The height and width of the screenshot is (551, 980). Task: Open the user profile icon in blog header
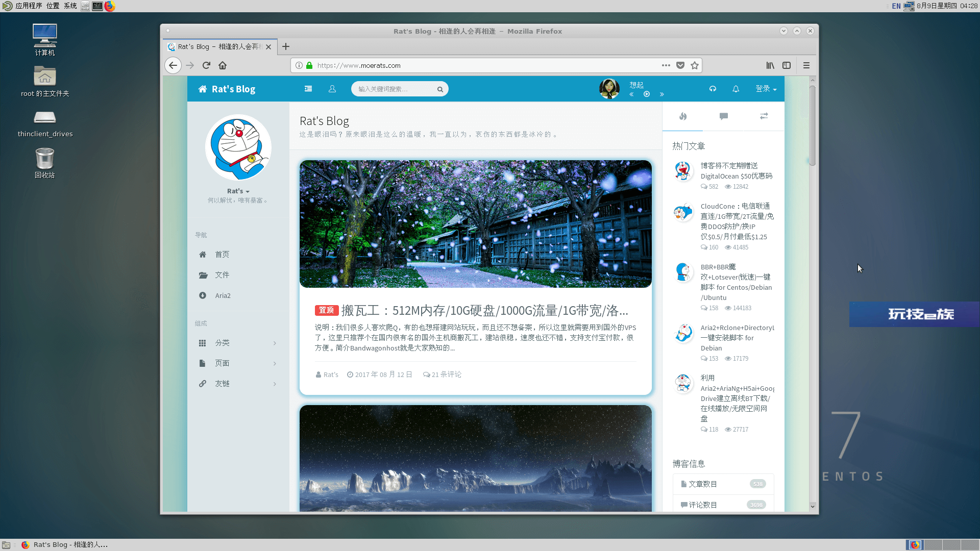coord(332,89)
